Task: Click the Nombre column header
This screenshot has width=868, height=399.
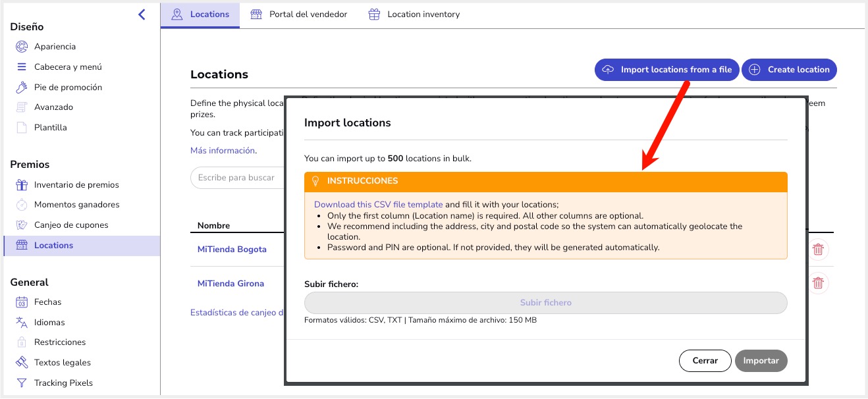Action: pyautogui.click(x=214, y=226)
